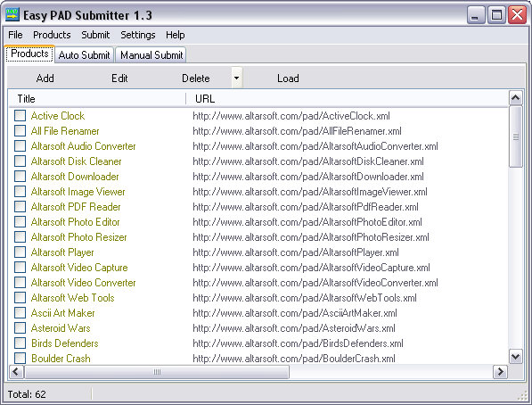The image size is (532, 405).
Task: Click the AltarsoftDiskCleaner.xml URL
Action: click(308, 161)
